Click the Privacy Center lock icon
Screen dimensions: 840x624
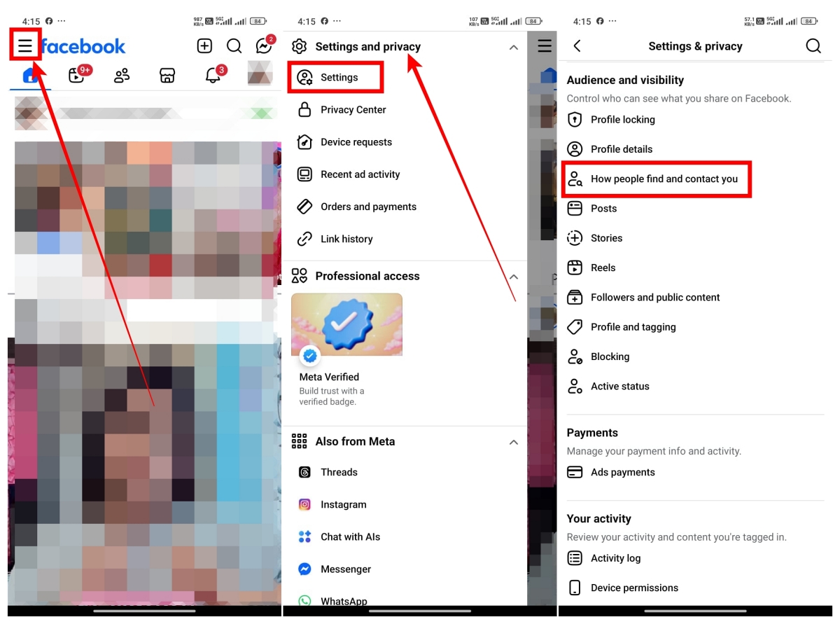click(x=304, y=109)
